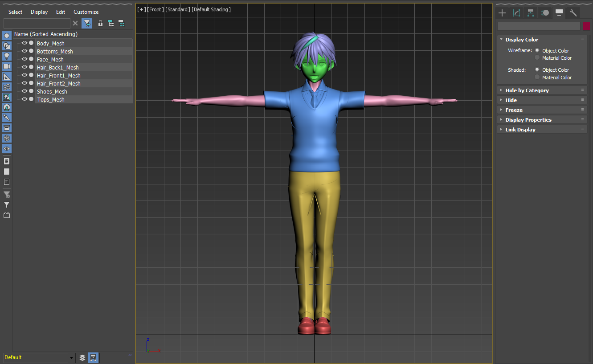The width and height of the screenshot is (593, 364).
Task: Select Hair_Front1_Mesh in the object list
Action: (58, 76)
